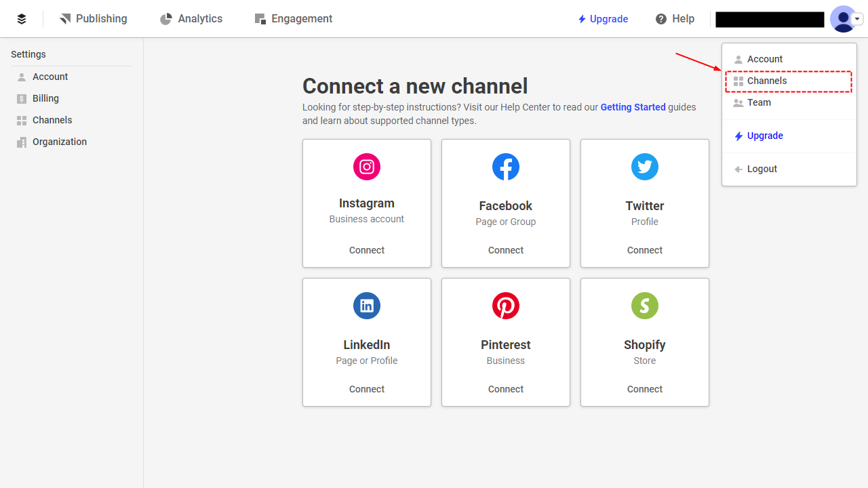
Task: Click the sidebar Billing dollar icon
Action: point(21,99)
